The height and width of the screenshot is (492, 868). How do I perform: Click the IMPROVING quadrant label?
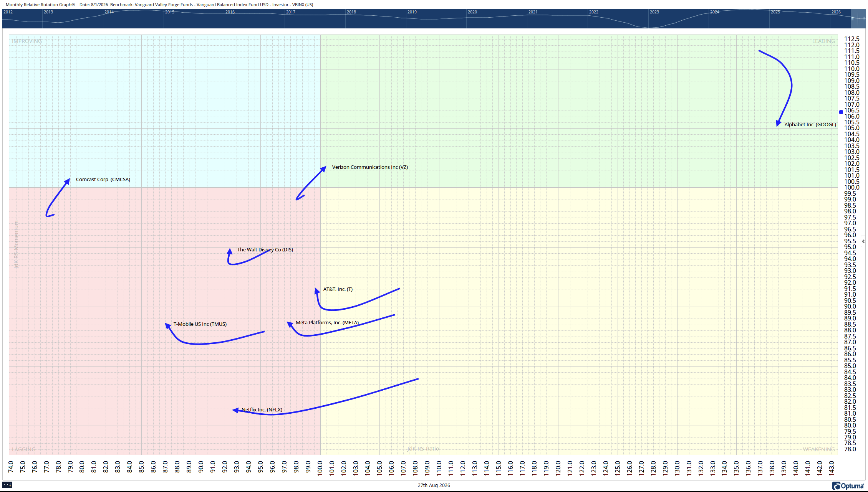(x=27, y=41)
